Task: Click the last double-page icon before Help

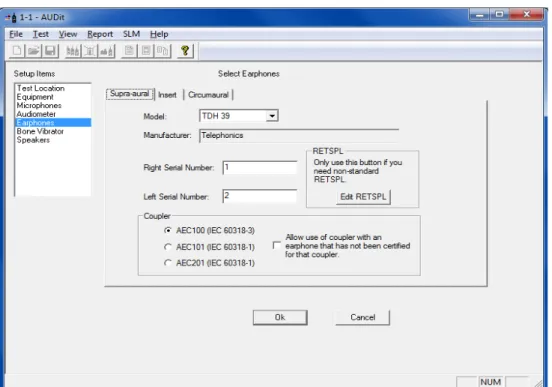Action: point(163,51)
